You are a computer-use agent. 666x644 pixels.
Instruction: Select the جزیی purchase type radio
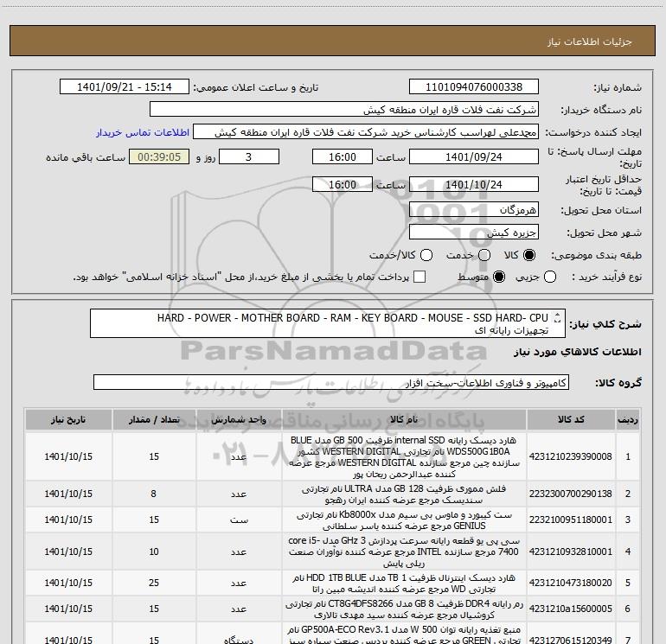tap(549, 277)
